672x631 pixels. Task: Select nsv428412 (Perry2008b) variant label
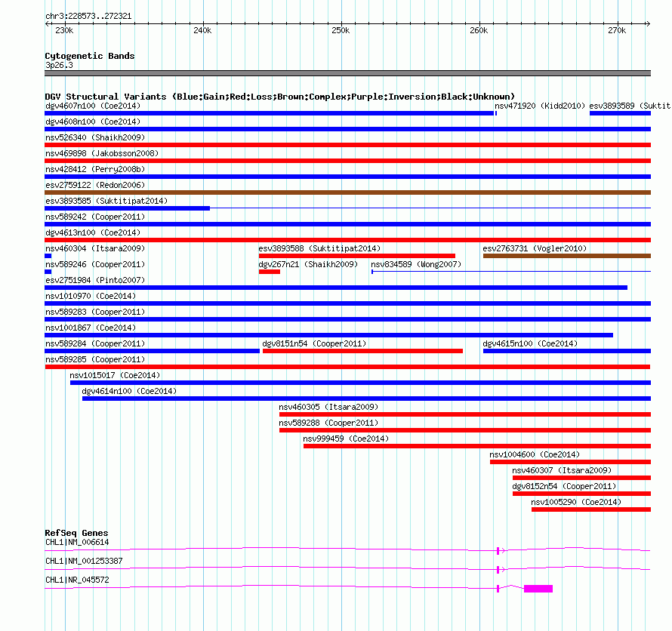[95, 169]
